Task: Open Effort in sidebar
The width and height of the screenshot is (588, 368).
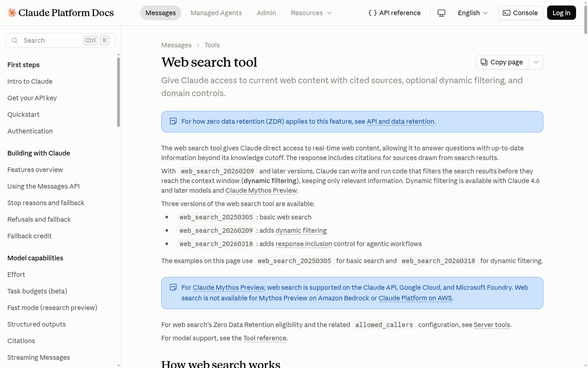Action: coord(16,275)
